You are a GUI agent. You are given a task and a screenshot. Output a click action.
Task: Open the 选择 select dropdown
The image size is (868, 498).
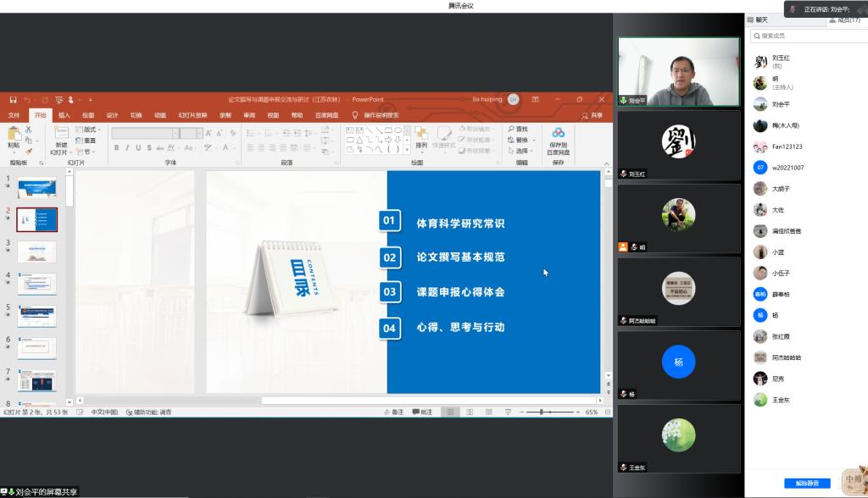point(521,151)
